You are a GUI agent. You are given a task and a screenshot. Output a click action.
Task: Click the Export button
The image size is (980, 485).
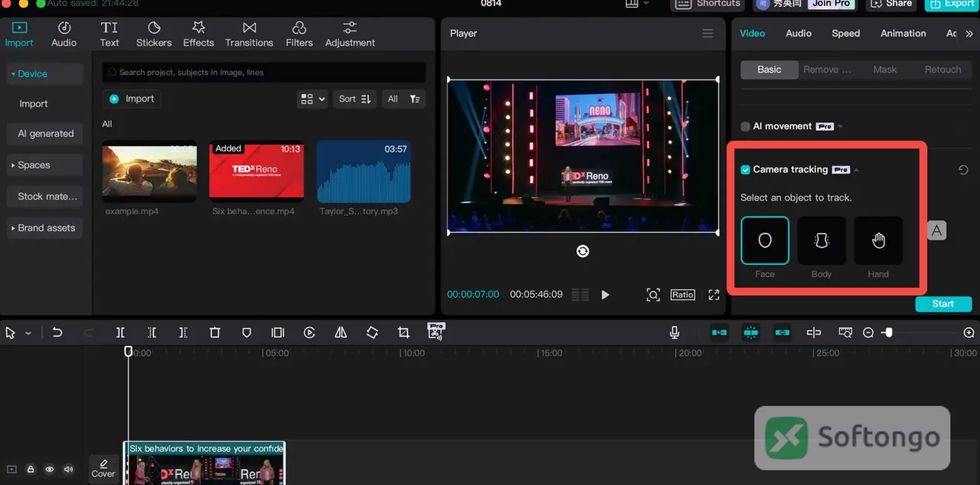[x=952, y=4]
